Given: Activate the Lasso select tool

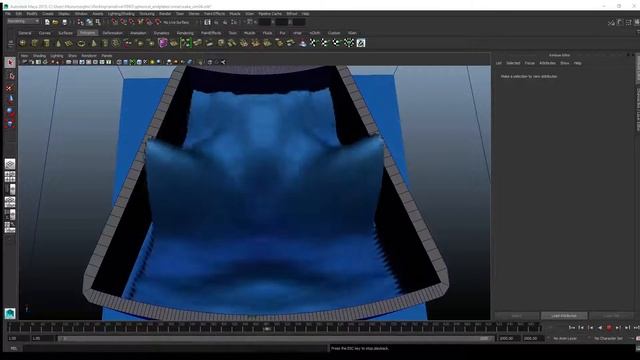Looking at the screenshot, I should tap(10, 76).
